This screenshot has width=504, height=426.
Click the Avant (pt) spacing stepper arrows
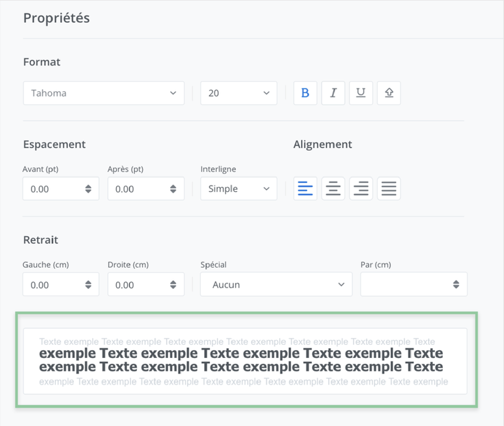(88, 189)
